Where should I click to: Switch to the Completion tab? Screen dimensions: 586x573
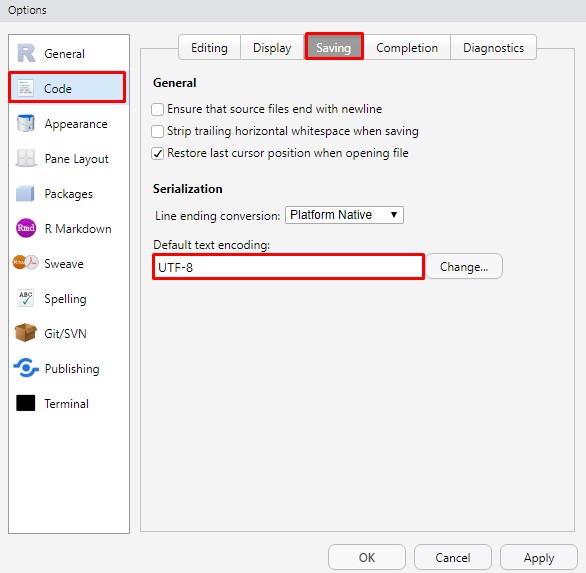pos(407,47)
